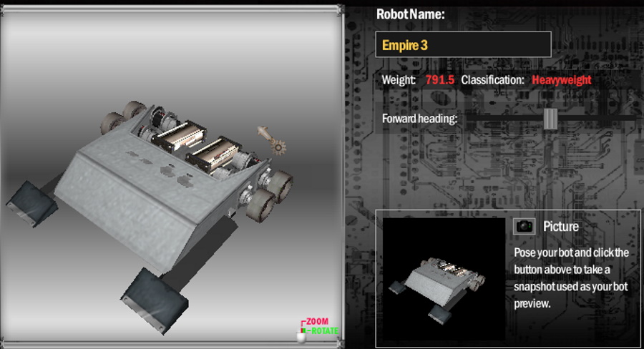Click the right end of Forward heading track
This screenshot has width=644, height=349.
628,118
